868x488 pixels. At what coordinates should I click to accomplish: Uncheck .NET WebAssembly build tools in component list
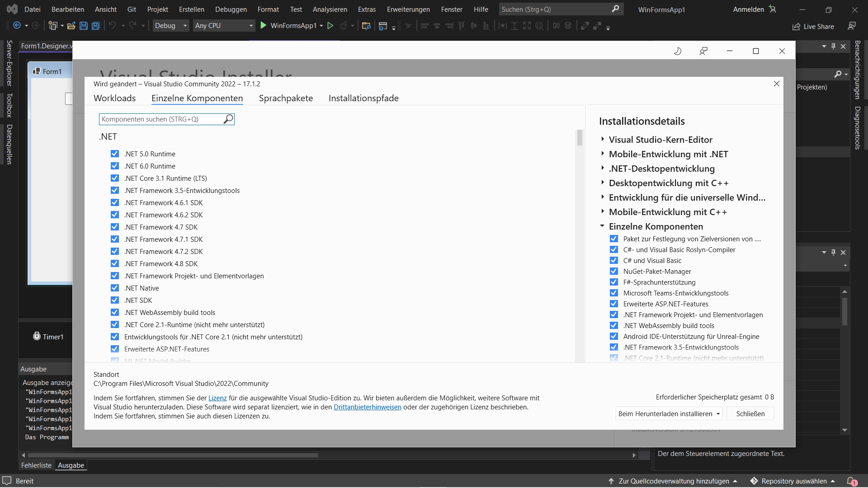click(x=115, y=312)
